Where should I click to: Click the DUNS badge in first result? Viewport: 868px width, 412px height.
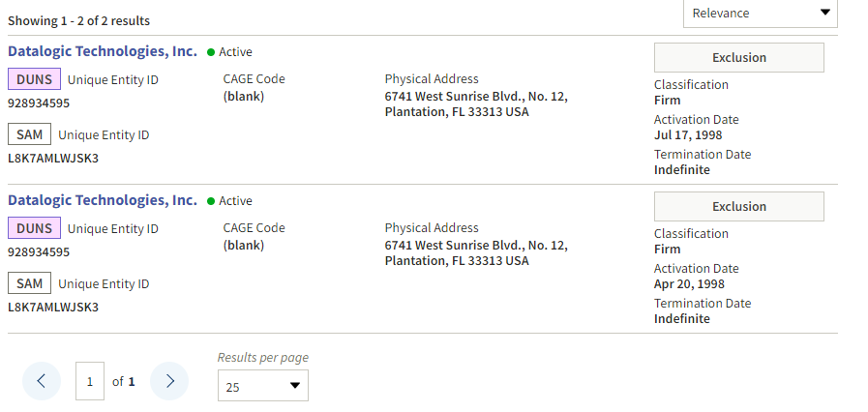coord(34,79)
